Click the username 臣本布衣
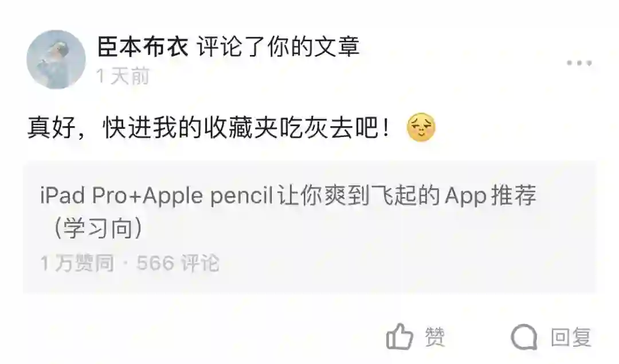The image size is (619, 364). tap(143, 46)
